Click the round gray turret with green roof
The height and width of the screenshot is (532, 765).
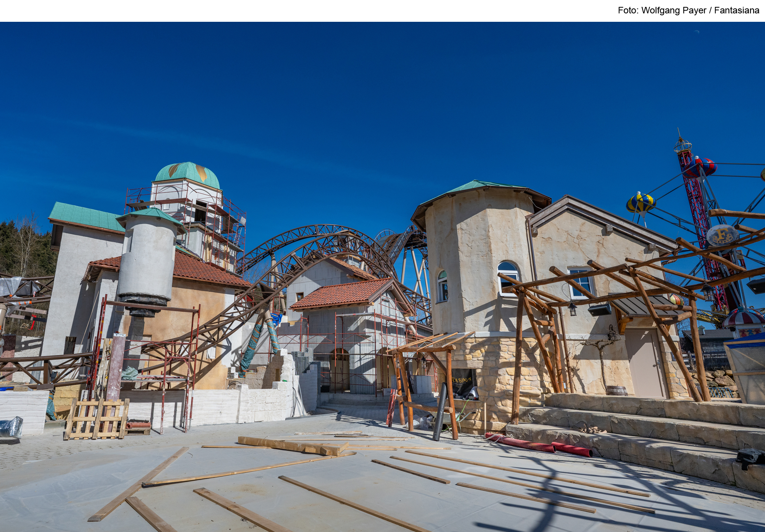click(147, 260)
